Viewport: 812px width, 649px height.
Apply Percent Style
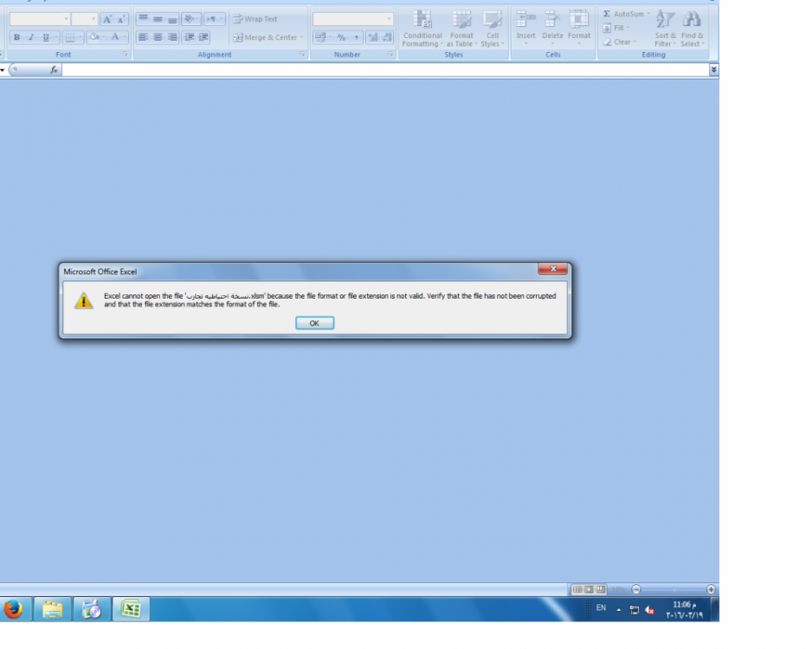click(x=341, y=37)
